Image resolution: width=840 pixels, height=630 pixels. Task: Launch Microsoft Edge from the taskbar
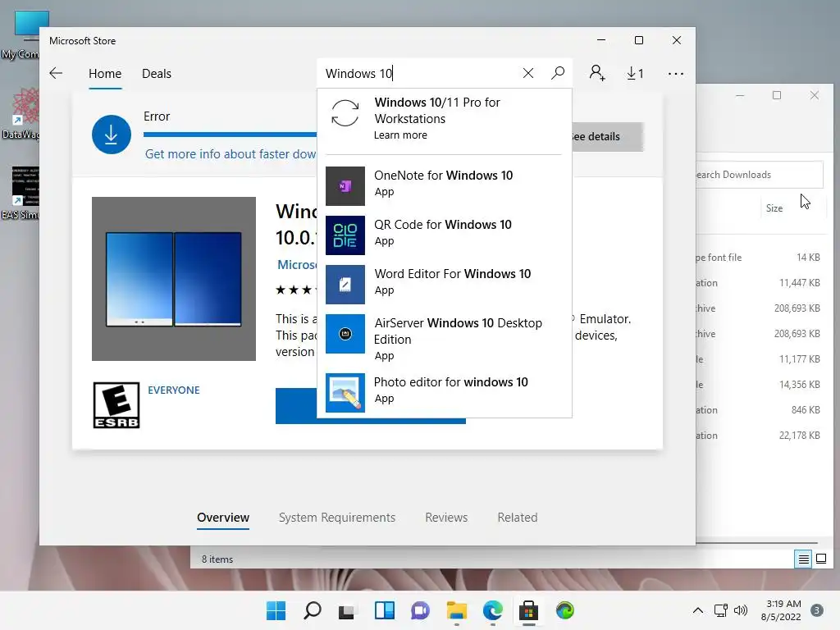click(493, 610)
